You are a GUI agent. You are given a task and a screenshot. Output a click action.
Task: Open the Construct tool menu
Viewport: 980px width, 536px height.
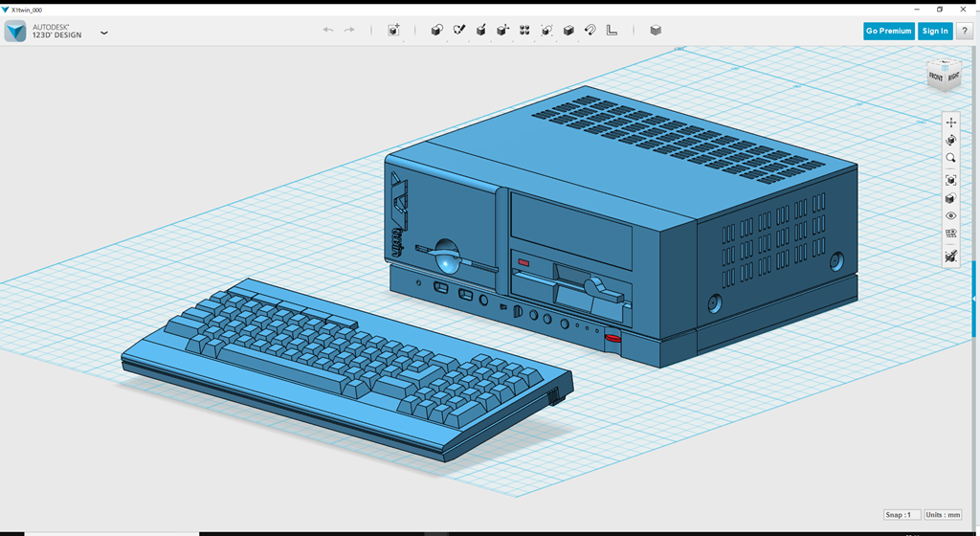[480, 31]
